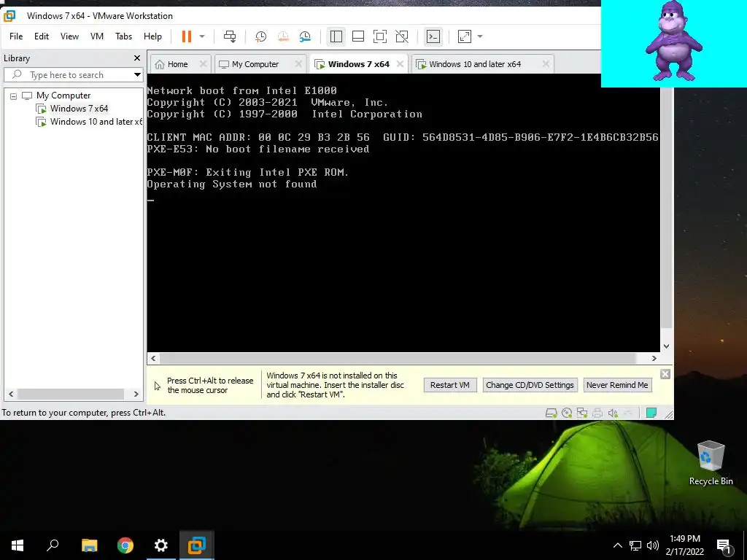Open File Explorer from the taskbar
Image resolution: width=747 pixels, height=560 pixels.
coord(89,545)
